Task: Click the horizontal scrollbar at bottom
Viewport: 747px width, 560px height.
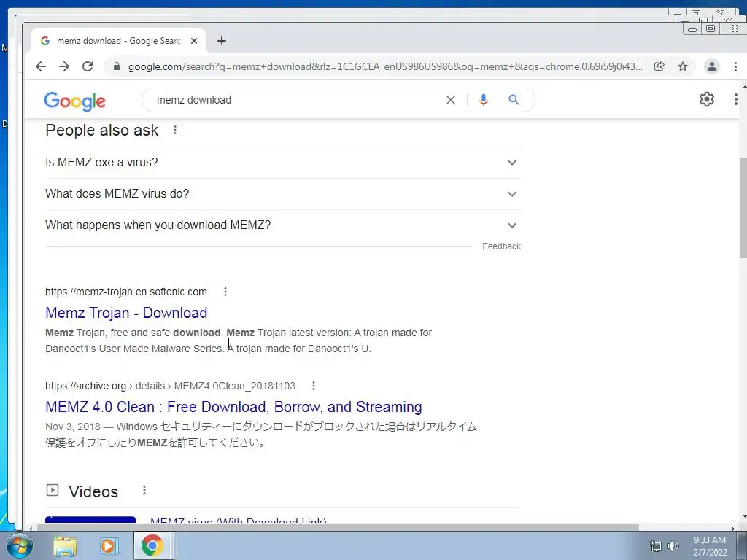Action: (x=338, y=528)
